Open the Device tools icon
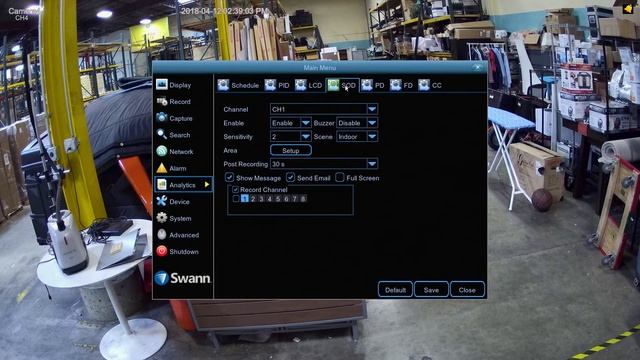Screen dimensions: 640x360 (x=162, y=201)
